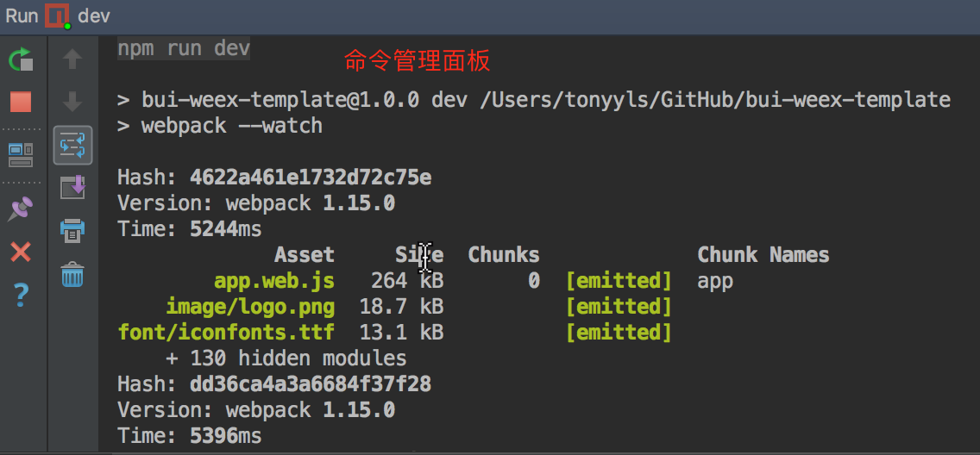
Task: Click the Down the Stack Trace arrow
Action: coord(72,102)
